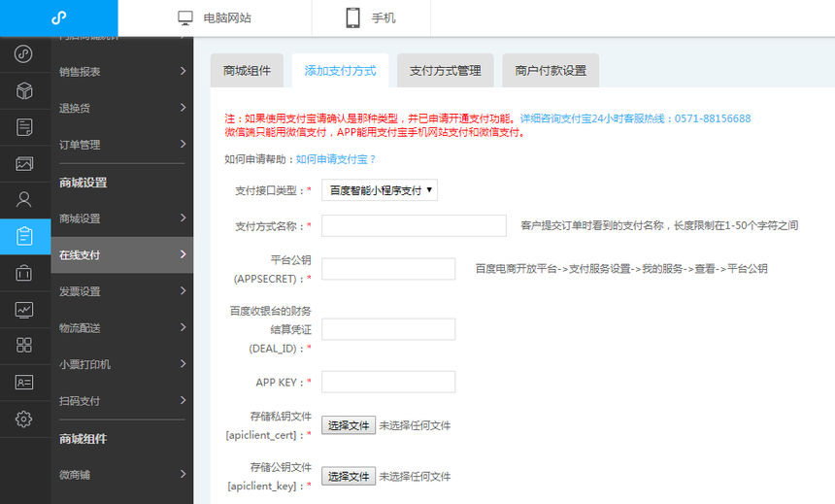Click the 商城设置 section heading

(83, 183)
